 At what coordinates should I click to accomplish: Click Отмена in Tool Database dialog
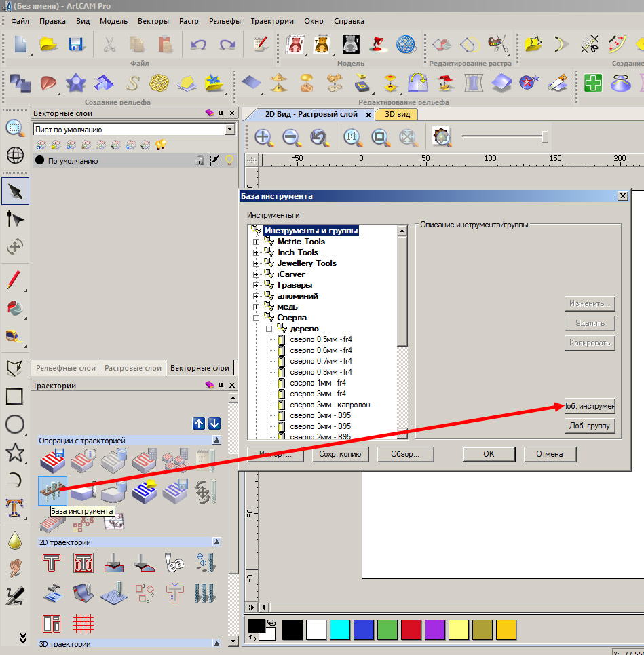coord(550,454)
